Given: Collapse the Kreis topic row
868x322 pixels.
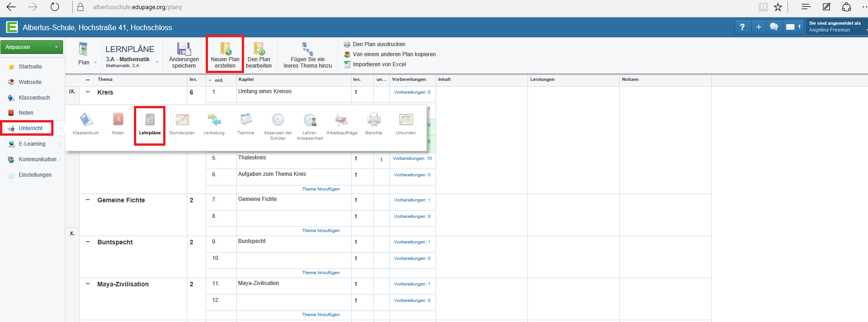Looking at the screenshot, I should 88,92.
